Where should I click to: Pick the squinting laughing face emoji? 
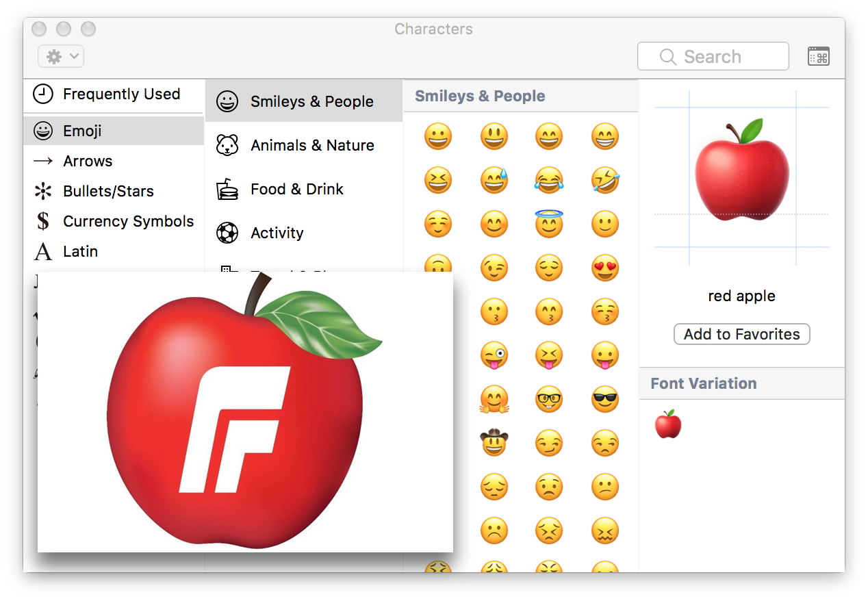(x=438, y=180)
